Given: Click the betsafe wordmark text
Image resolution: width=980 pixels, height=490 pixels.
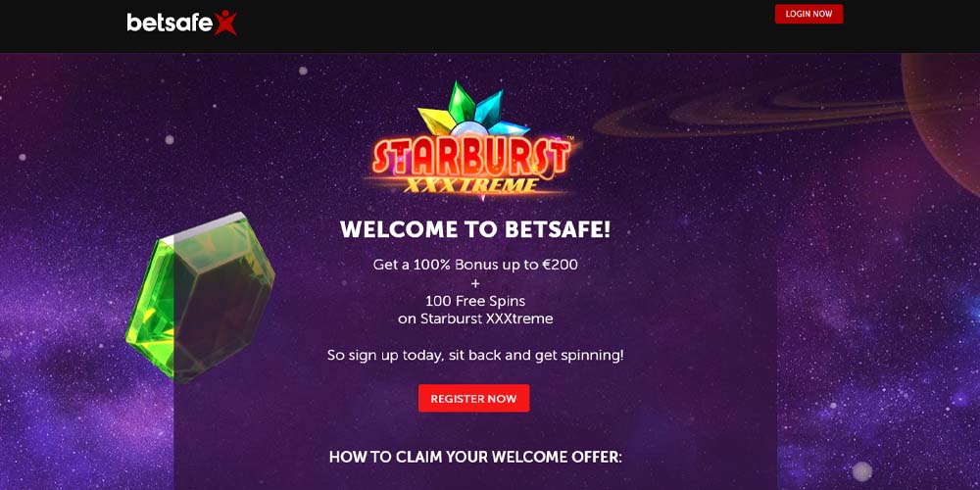Looking at the screenshot, I should coord(170,24).
